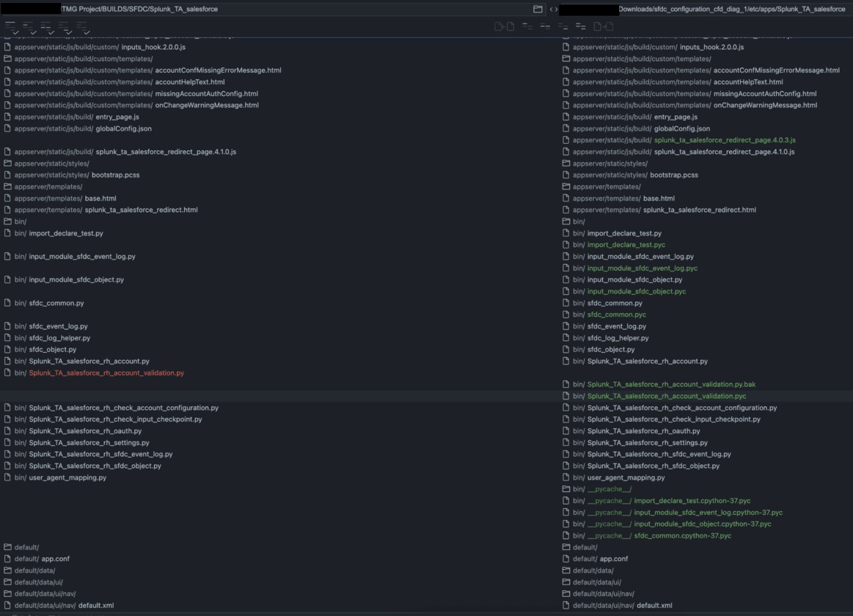Toggle the second checkmark filter icon in left toolbar
Image resolution: width=853 pixels, height=616 pixels.
[x=29, y=29]
